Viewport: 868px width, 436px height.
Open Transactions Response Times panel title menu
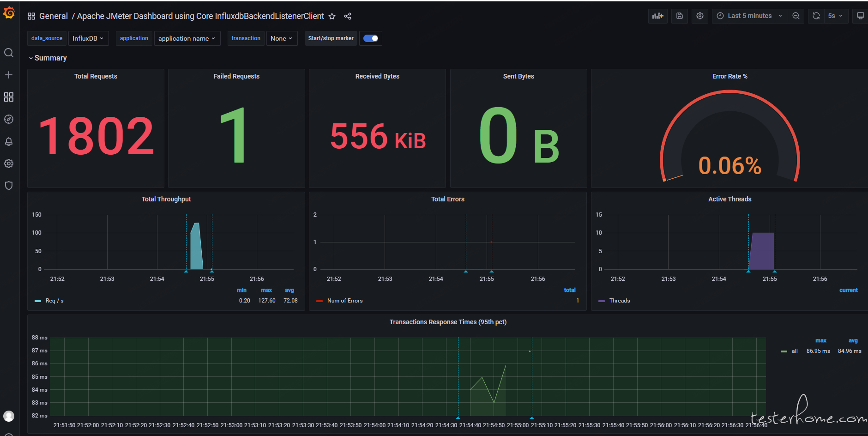click(x=448, y=322)
